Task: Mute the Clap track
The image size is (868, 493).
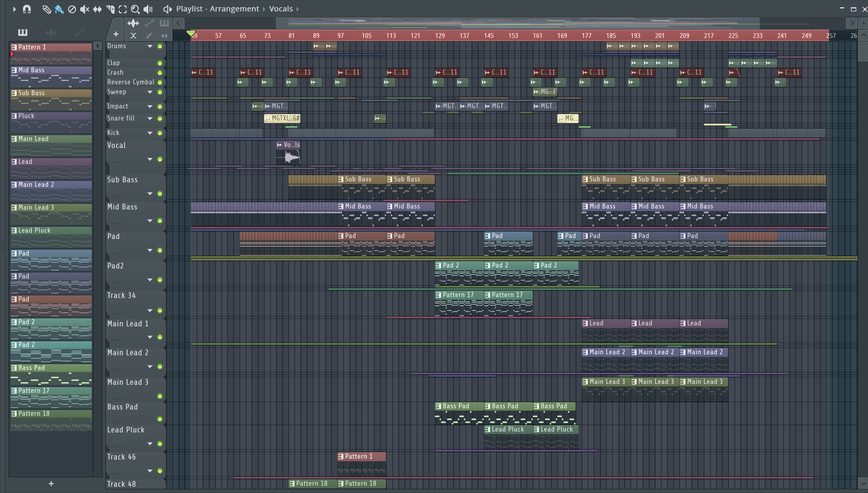Action: coord(160,63)
